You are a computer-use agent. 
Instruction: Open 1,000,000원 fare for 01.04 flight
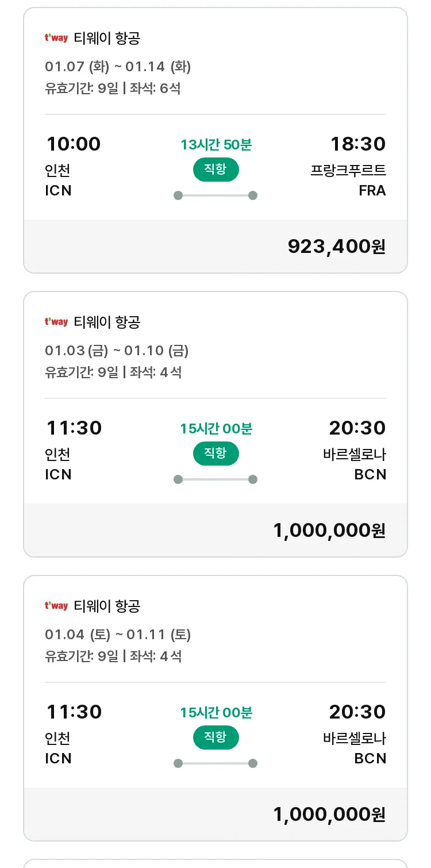click(x=329, y=814)
